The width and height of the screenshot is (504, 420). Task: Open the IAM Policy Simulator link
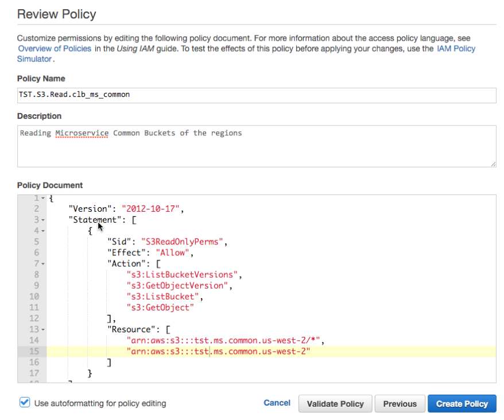tap(456, 49)
